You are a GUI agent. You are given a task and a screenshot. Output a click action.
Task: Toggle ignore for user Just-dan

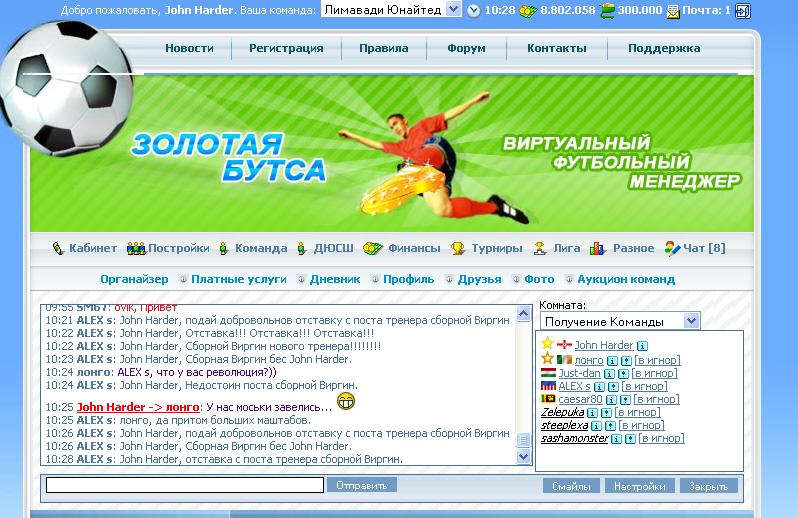(654, 373)
